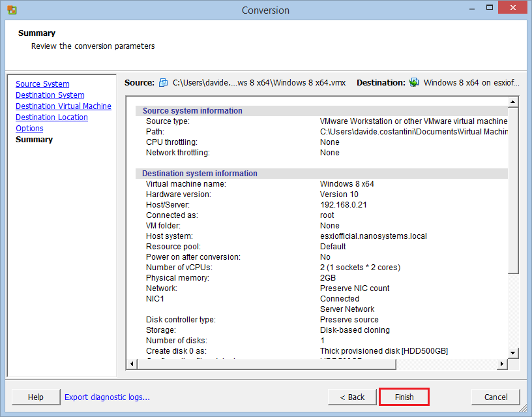Click the destination Windows 8 x64 on esxiof text
The width and height of the screenshot is (532, 417).
[x=471, y=82]
